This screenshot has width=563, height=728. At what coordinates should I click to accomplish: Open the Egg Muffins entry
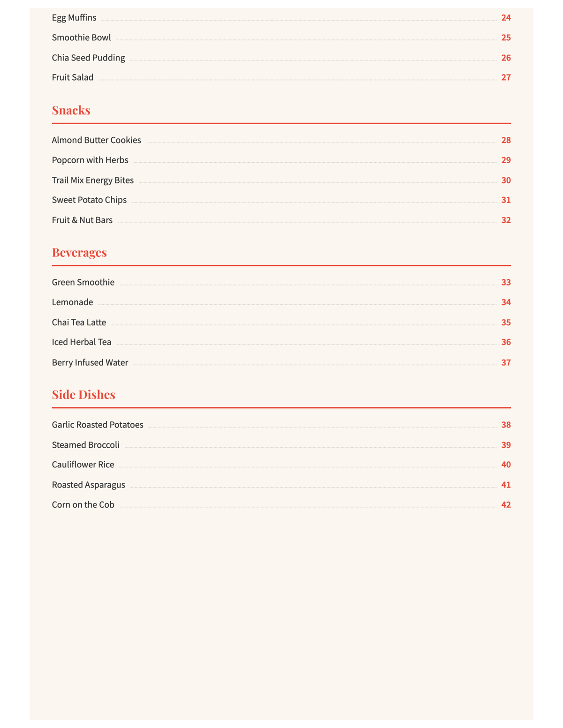pos(281,18)
